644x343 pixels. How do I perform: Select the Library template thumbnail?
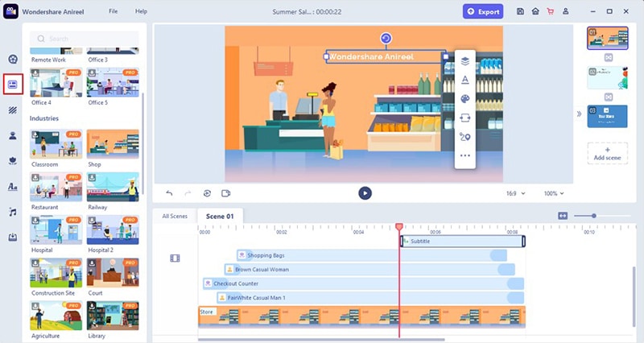pyautogui.click(x=113, y=316)
